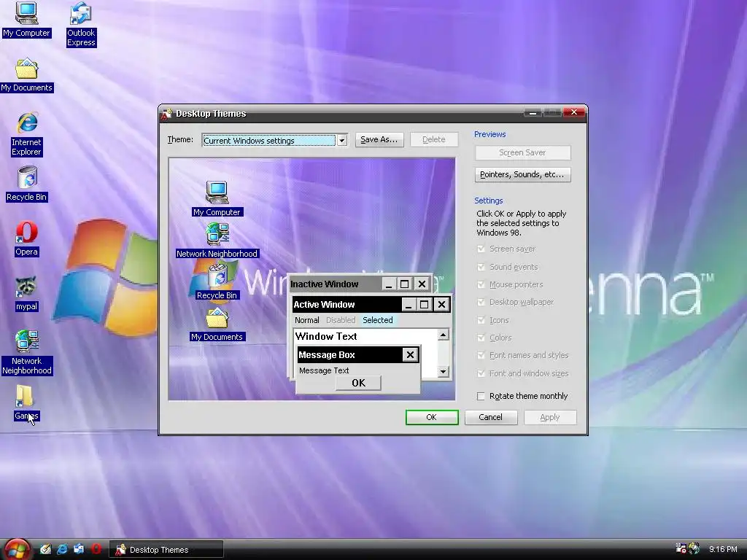Click Active Window title bar in preview

click(x=347, y=304)
